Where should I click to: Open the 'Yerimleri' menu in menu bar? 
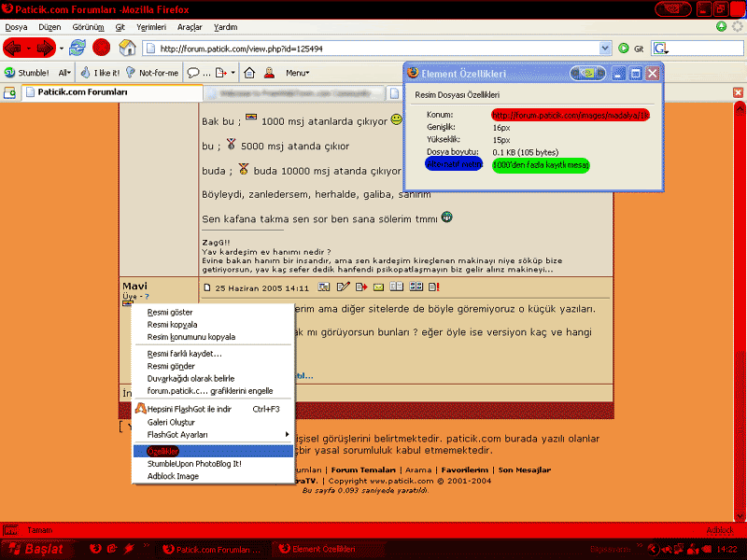(151, 27)
